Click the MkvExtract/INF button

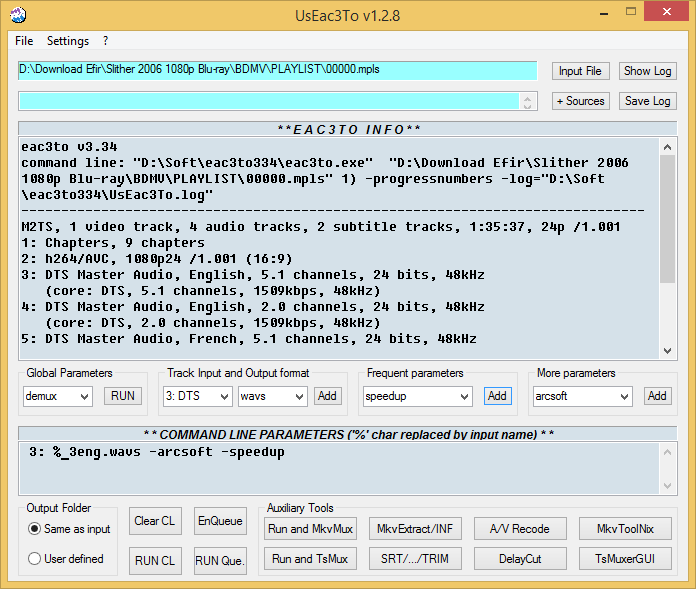pyautogui.click(x=415, y=529)
